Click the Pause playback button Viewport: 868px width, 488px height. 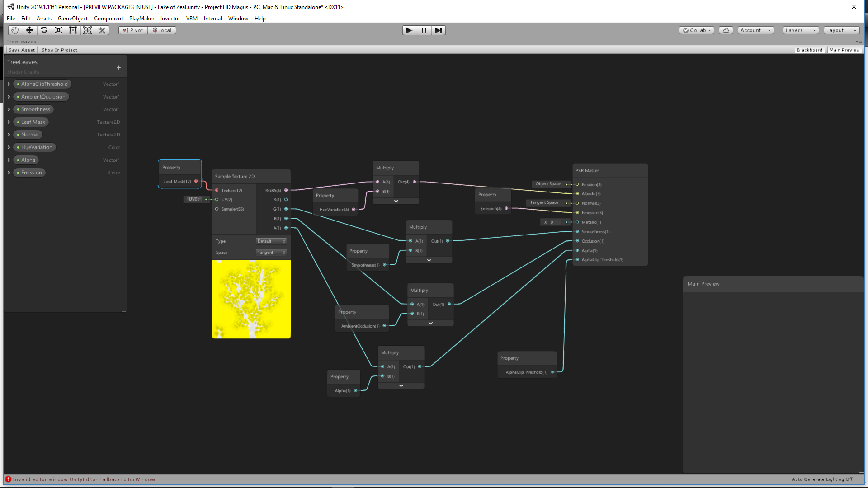(424, 30)
